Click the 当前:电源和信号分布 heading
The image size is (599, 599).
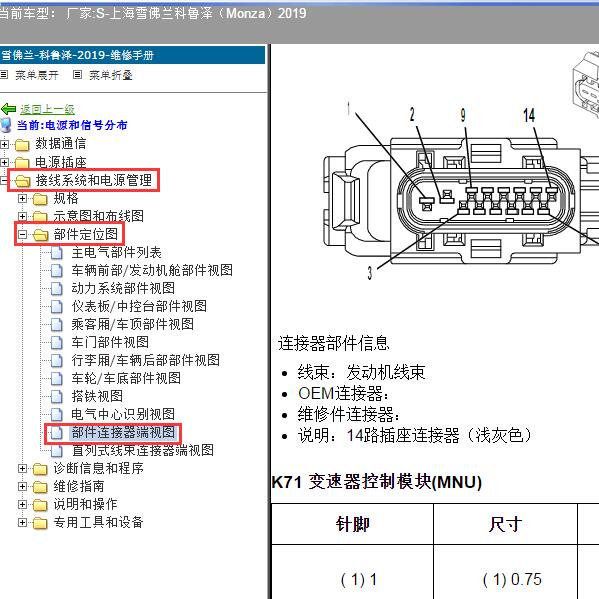pos(72,125)
